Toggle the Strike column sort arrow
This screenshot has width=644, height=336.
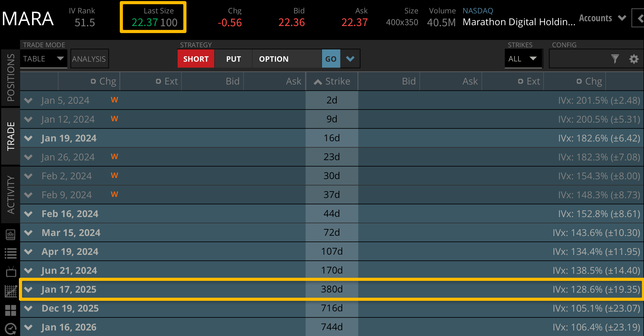coord(318,82)
